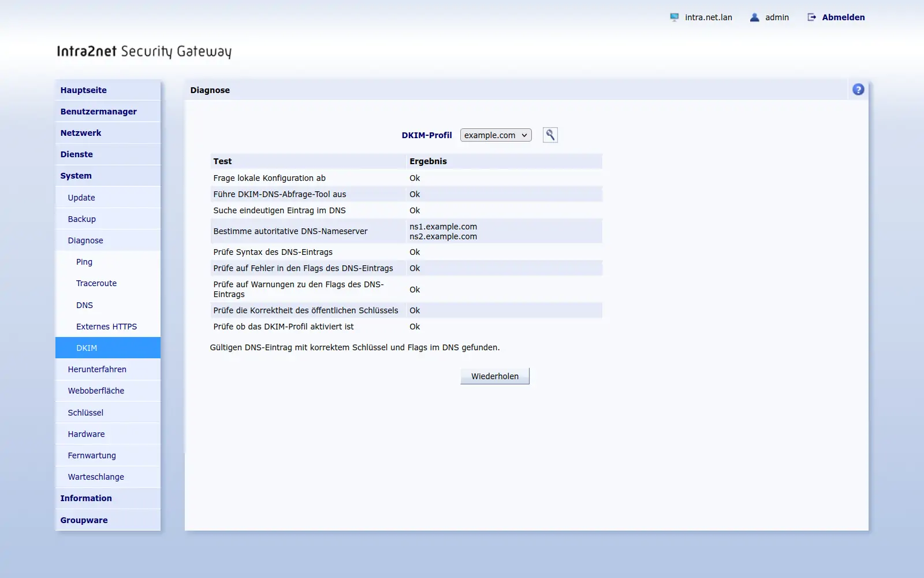924x578 pixels.
Task: Open the blue help question mark icon
Action: click(x=858, y=90)
